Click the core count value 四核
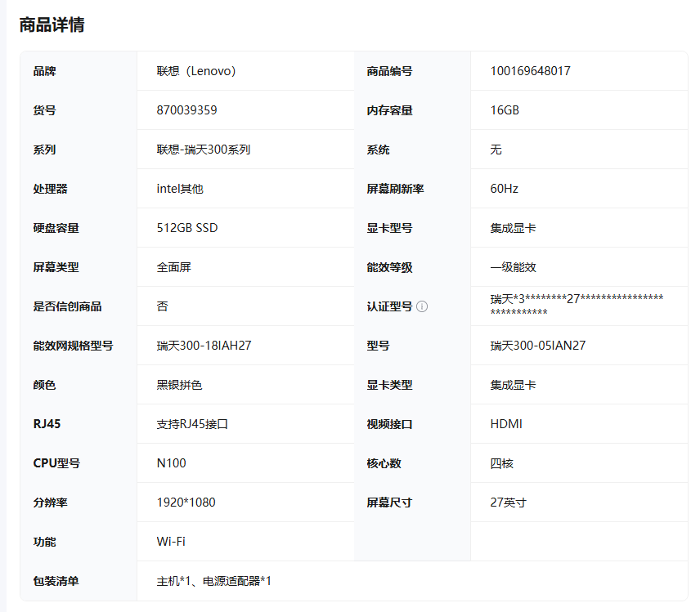Image resolution: width=700 pixels, height=612 pixels. pyautogui.click(x=502, y=464)
